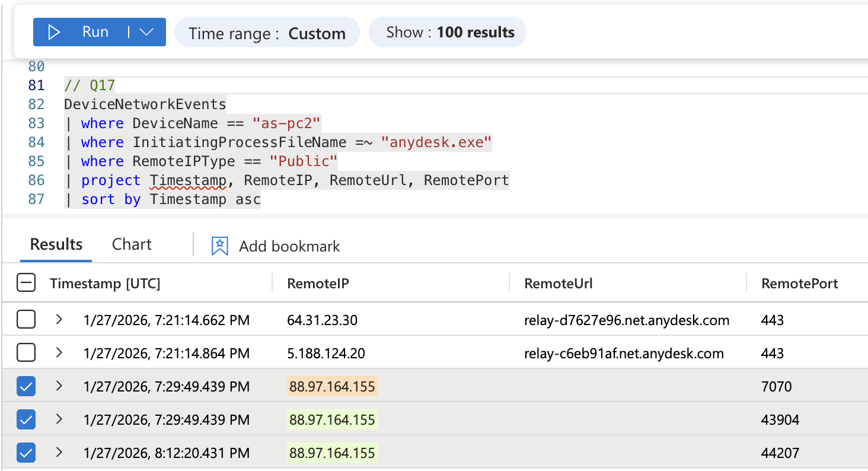This screenshot has height=471, width=868.
Task: Click the Add bookmark star icon
Action: 220,246
